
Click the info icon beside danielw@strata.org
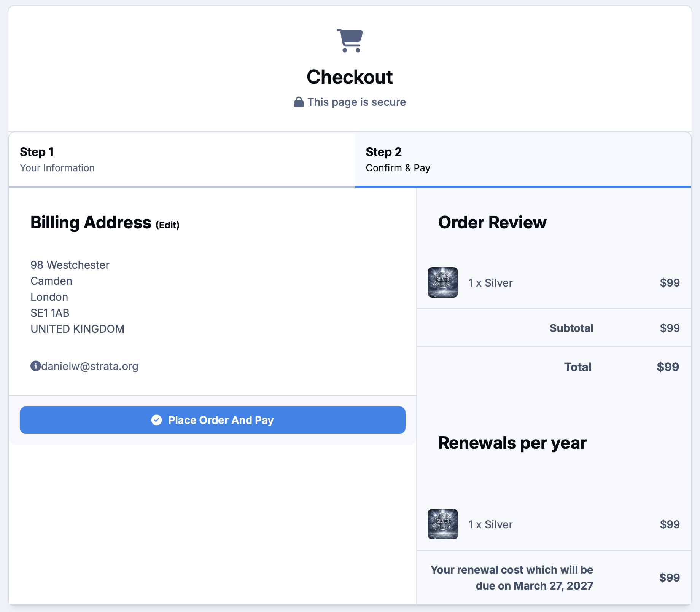pyautogui.click(x=35, y=366)
